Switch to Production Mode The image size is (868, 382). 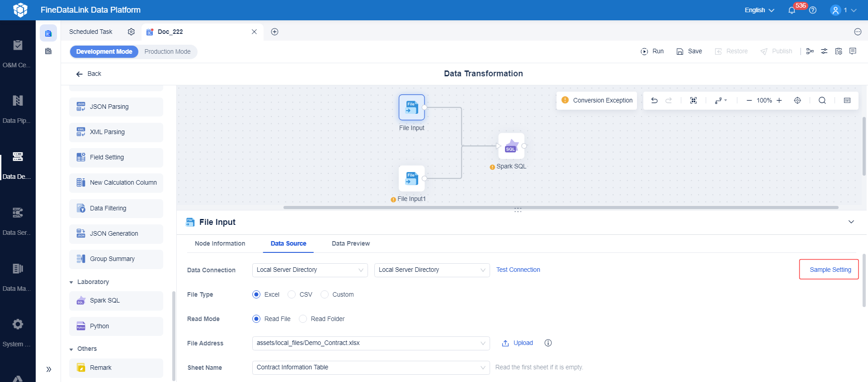click(167, 51)
